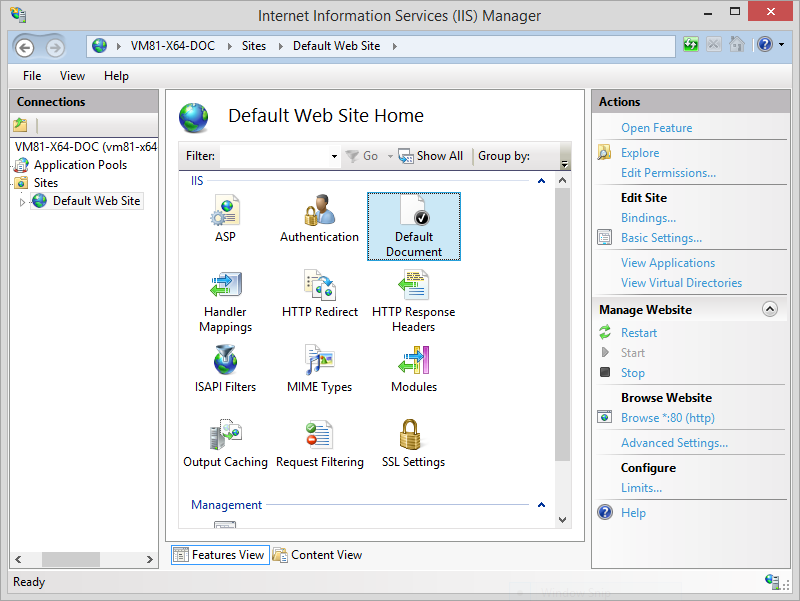The image size is (800, 601).
Task: Open the HTTP Redirect feature
Action: click(319, 287)
